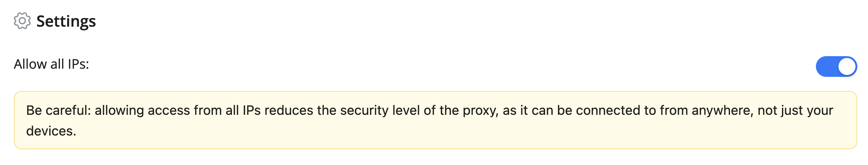Disable the Allow all IPs toggle
Viewport: 868px width, 165px height.
836,66
